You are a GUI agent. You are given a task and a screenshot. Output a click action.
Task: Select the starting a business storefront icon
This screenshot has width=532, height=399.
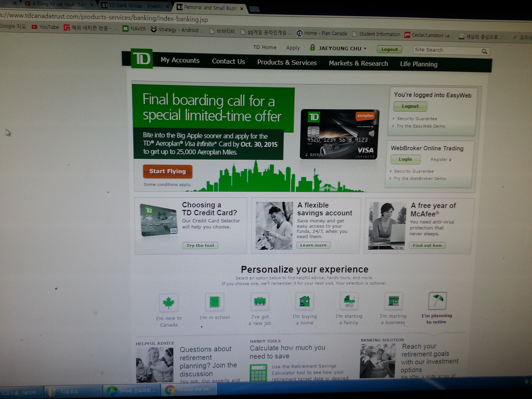point(393,301)
